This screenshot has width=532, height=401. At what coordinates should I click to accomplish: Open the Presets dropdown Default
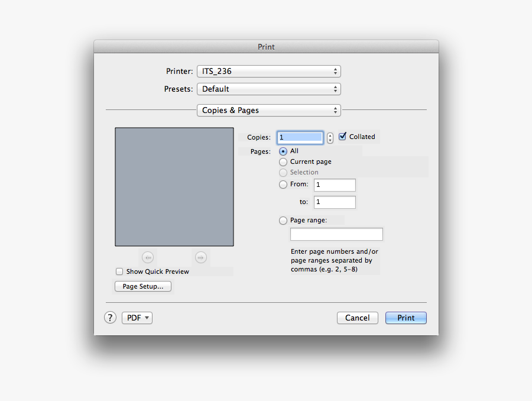tap(269, 89)
